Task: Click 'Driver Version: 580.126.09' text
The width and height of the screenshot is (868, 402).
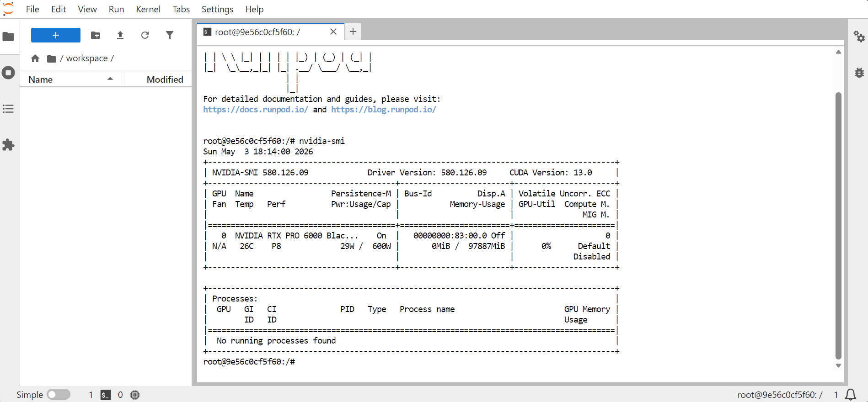Action: tap(427, 173)
